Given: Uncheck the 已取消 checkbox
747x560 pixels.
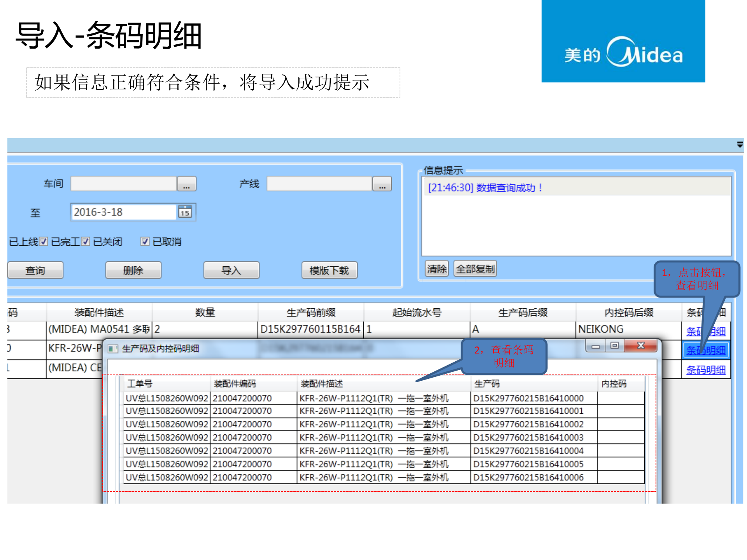Looking at the screenshot, I should 144,241.
